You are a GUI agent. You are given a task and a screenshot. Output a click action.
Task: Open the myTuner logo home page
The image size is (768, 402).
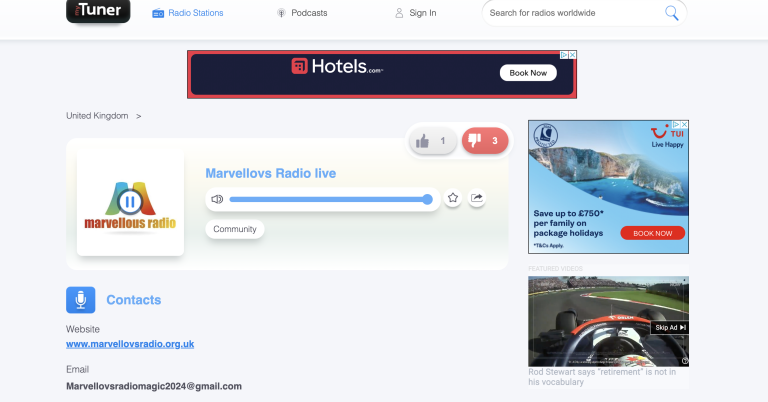(x=98, y=11)
